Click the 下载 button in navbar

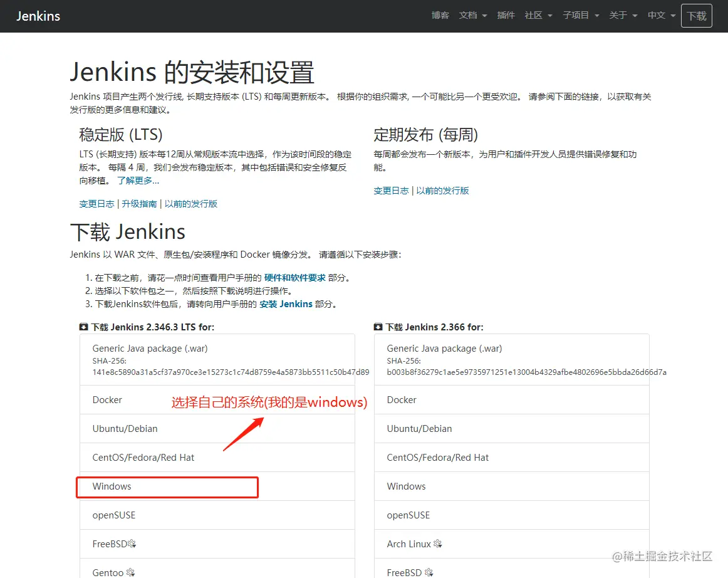(x=697, y=16)
